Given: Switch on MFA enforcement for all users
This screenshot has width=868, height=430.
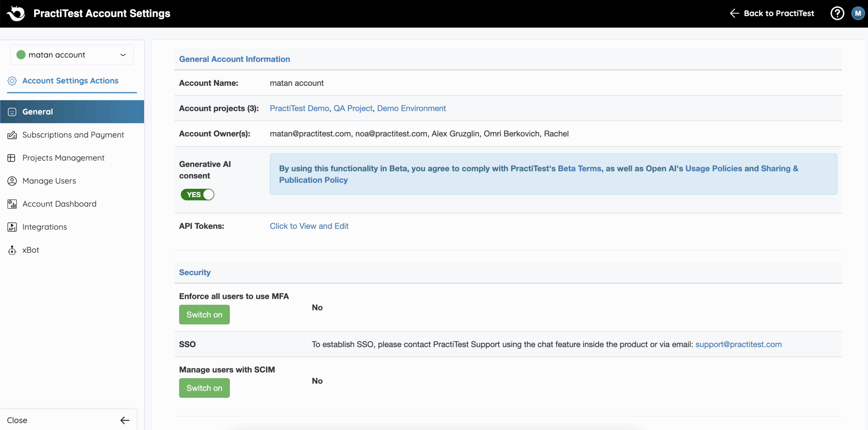Looking at the screenshot, I should pos(204,314).
